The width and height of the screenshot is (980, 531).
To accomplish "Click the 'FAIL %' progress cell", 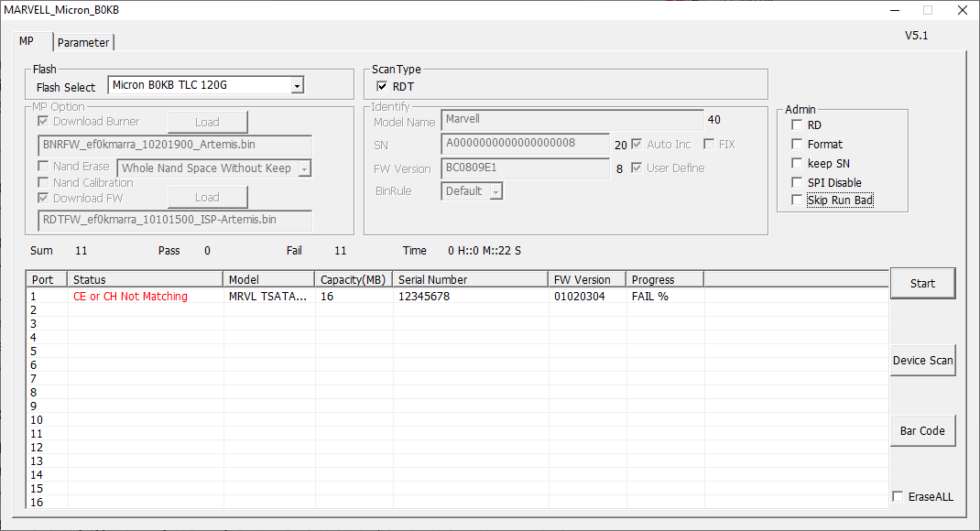I will [650, 297].
